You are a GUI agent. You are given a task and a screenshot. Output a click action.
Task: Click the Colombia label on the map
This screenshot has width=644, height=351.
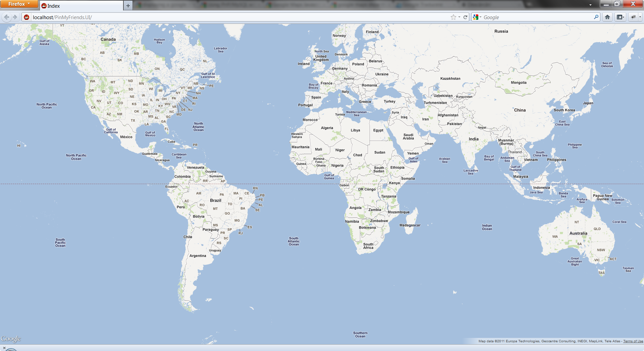pyautogui.click(x=182, y=177)
